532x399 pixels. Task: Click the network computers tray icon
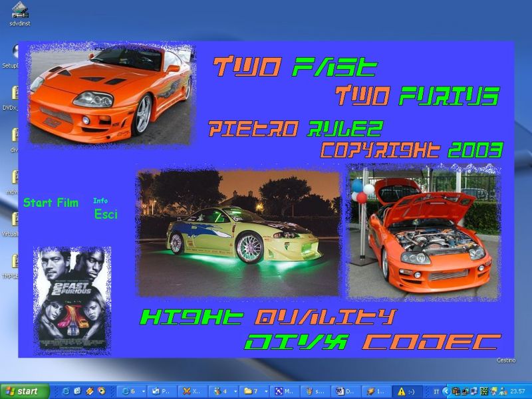pos(465,392)
